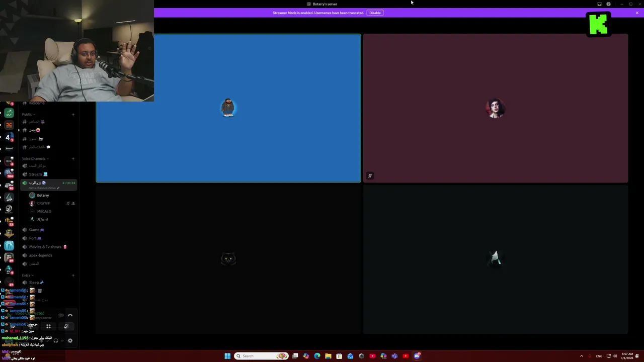
Task: Open the Windows notification bell
Action: [637, 356]
